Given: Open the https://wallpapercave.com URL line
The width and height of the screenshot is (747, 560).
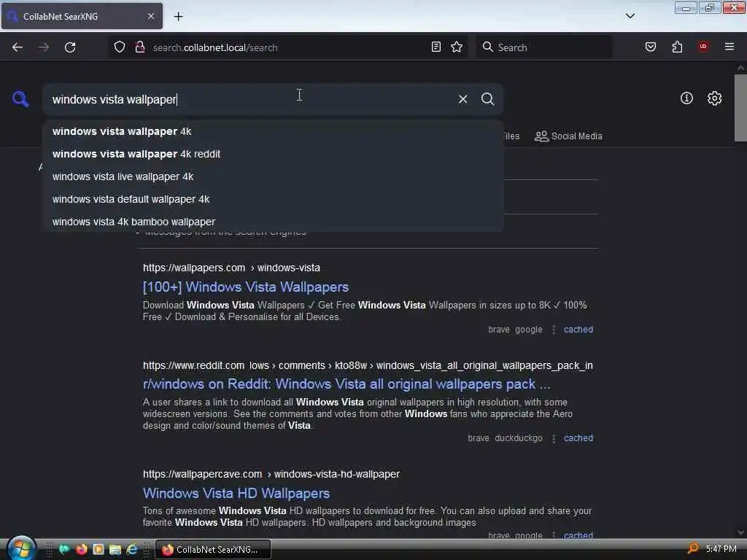Looking at the screenshot, I should (x=271, y=474).
